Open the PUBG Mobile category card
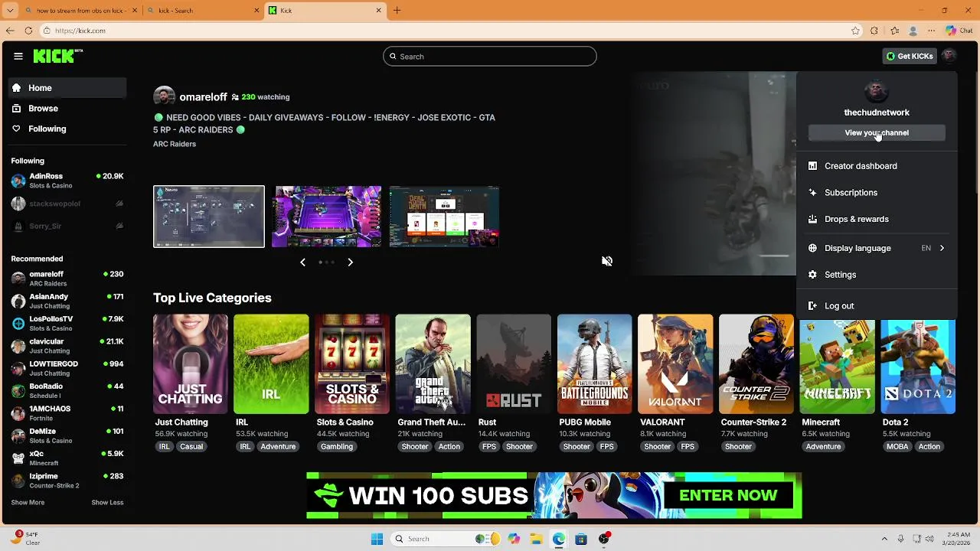This screenshot has height=551, width=980. pos(595,364)
